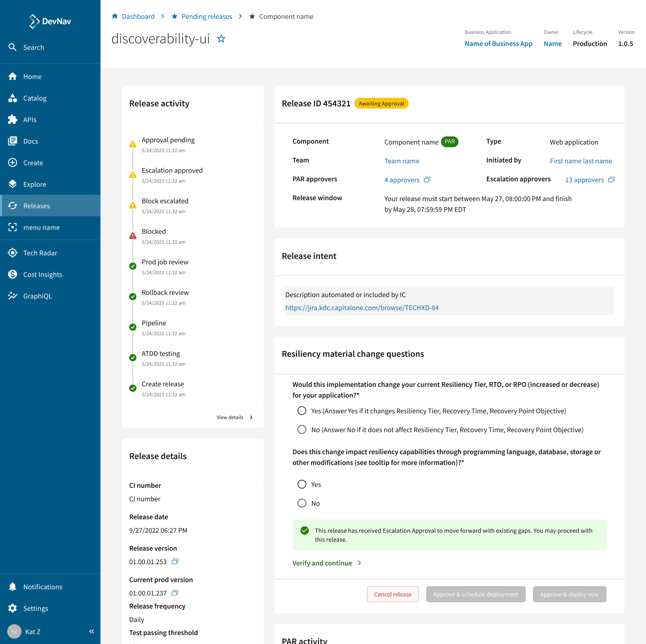Click the Prod job review green check icon
Screen dimensions: 646x644
pyautogui.click(x=133, y=266)
